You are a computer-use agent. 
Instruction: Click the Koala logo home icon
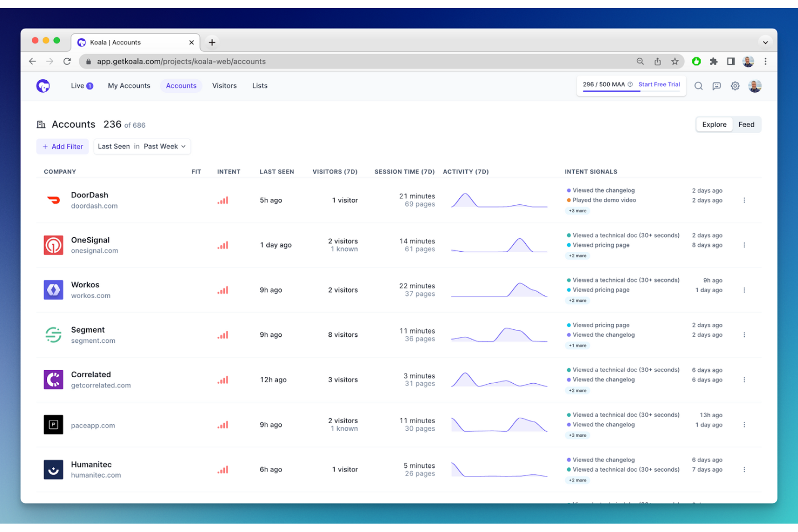pyautogui.click(x=43, y=86)
